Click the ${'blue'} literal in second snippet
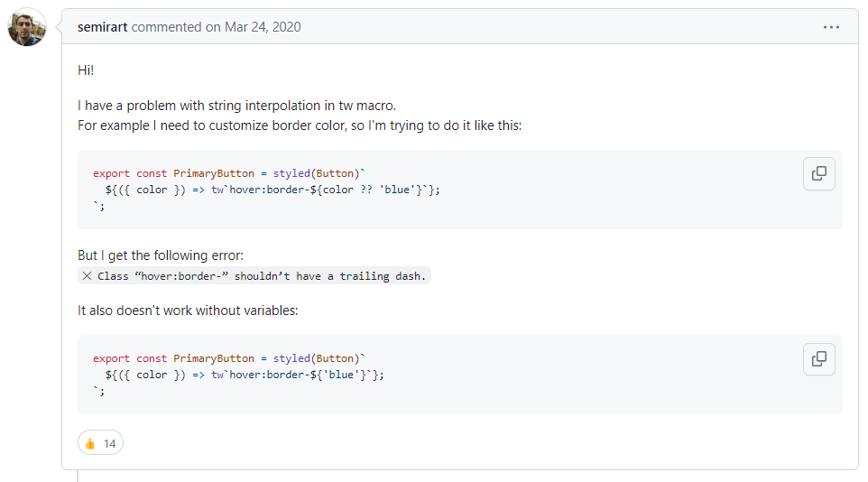Screen dimensions: 868x482 [x=346, y=375]
